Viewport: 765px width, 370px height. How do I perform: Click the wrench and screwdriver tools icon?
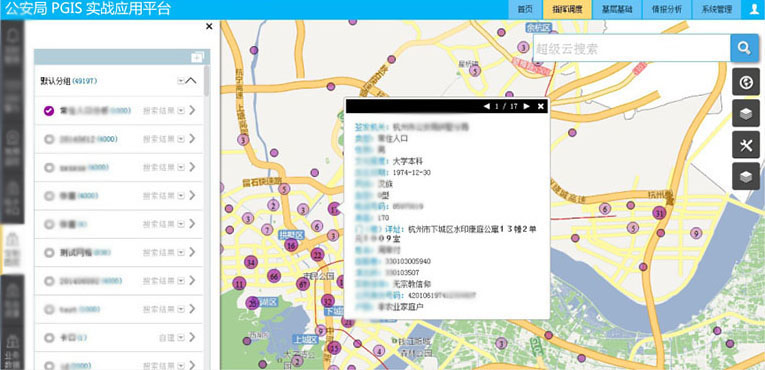click(745, 145)
